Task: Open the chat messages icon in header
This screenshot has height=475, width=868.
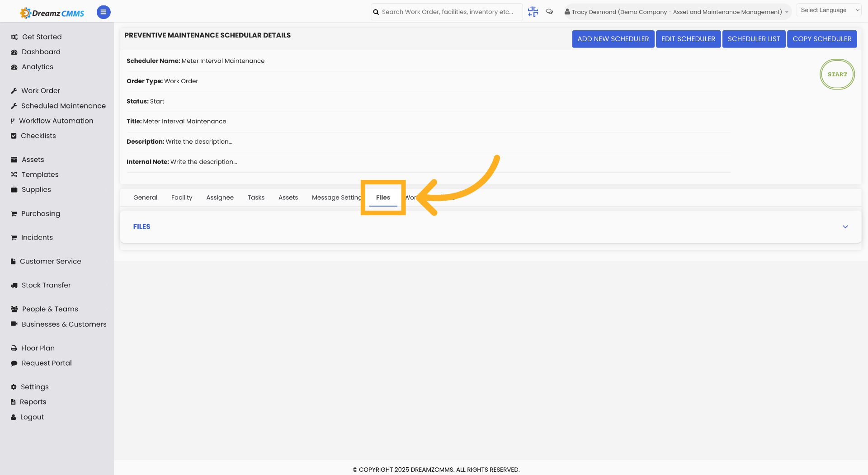Action: pos(549,12)
